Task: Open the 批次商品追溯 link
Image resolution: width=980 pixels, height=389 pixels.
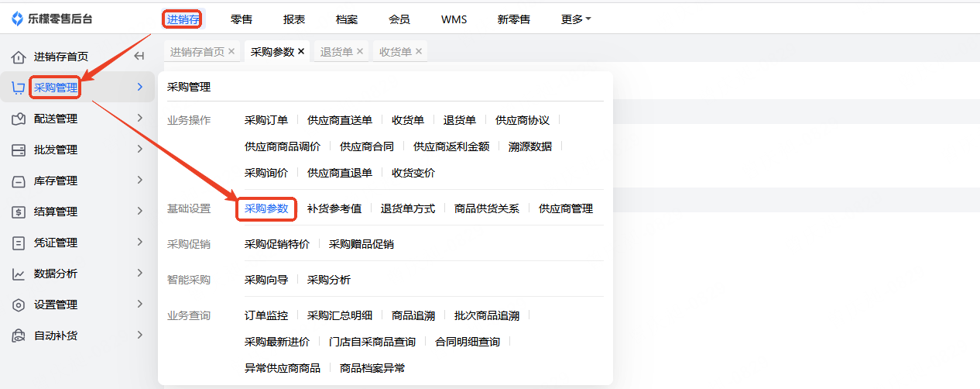Action: pyautogui.click(x=487, y=315)
